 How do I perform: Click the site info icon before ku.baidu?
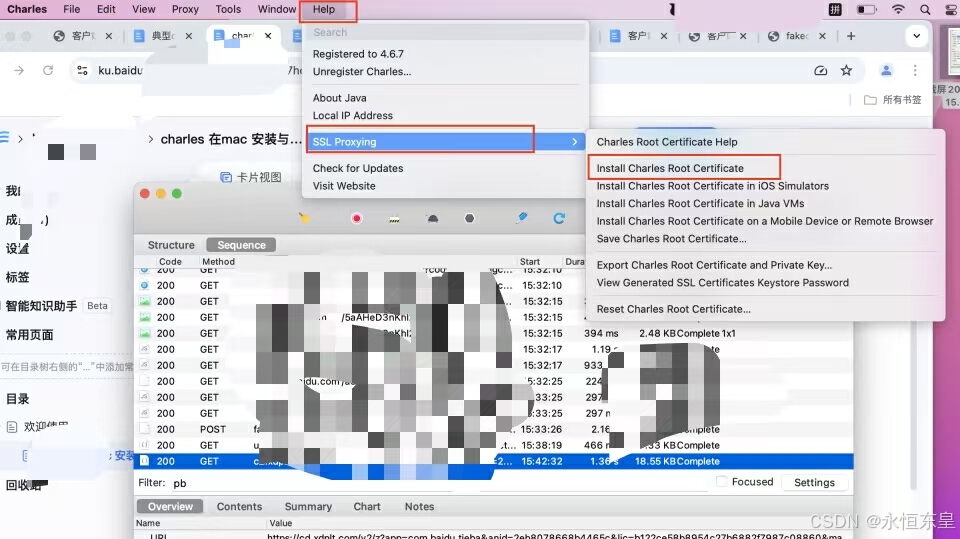82,70
